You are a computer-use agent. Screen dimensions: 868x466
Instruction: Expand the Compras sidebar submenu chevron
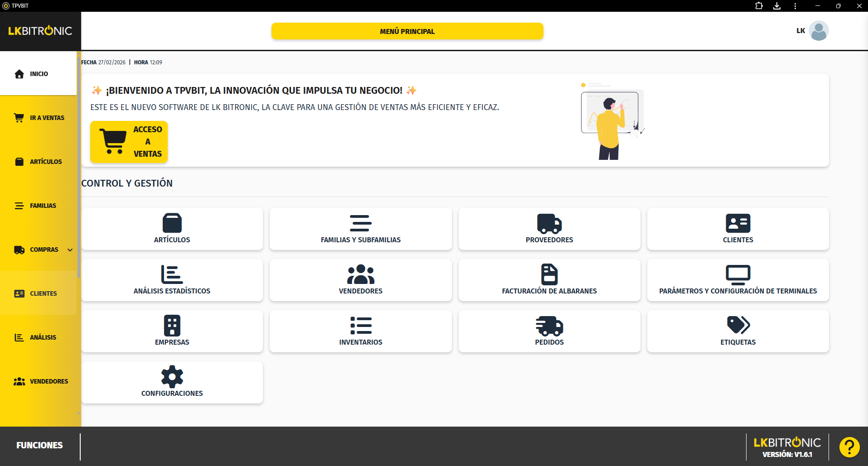point(70,250)
